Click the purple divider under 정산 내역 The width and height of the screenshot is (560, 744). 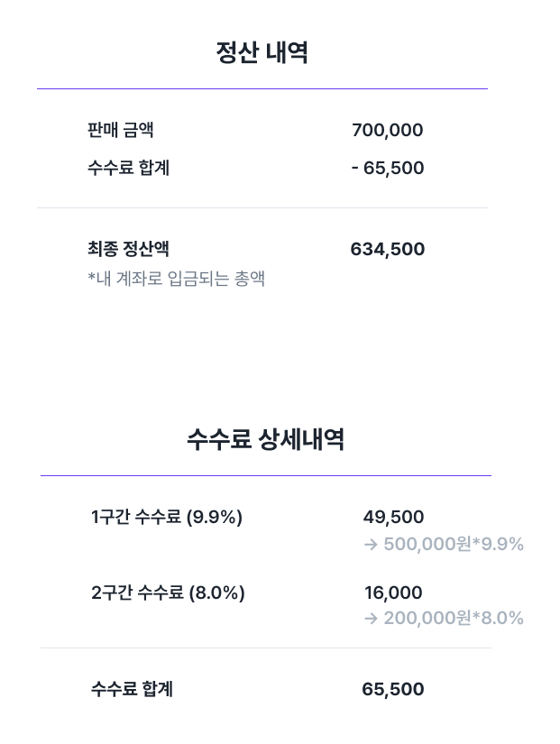pyautogui.click(x=262, y=88)
